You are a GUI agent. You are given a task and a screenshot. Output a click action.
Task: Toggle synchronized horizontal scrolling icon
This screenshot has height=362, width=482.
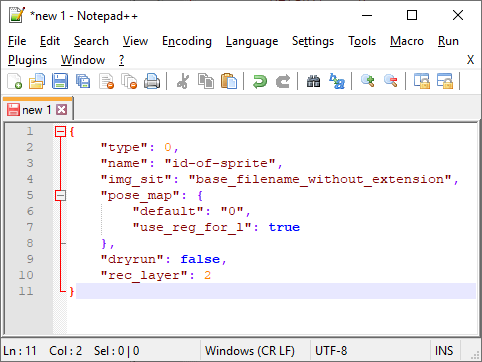tap(445, 81)
